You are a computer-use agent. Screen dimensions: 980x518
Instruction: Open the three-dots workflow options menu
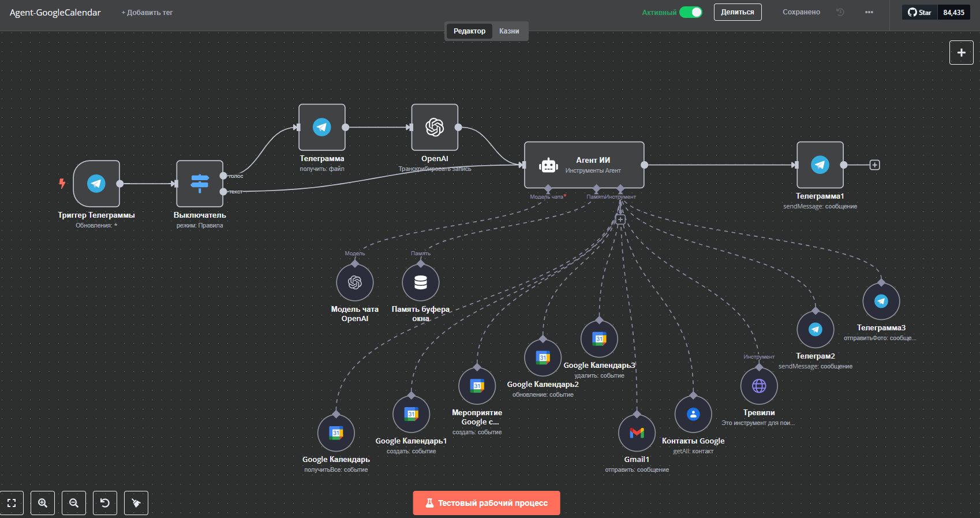click(869, 12)
